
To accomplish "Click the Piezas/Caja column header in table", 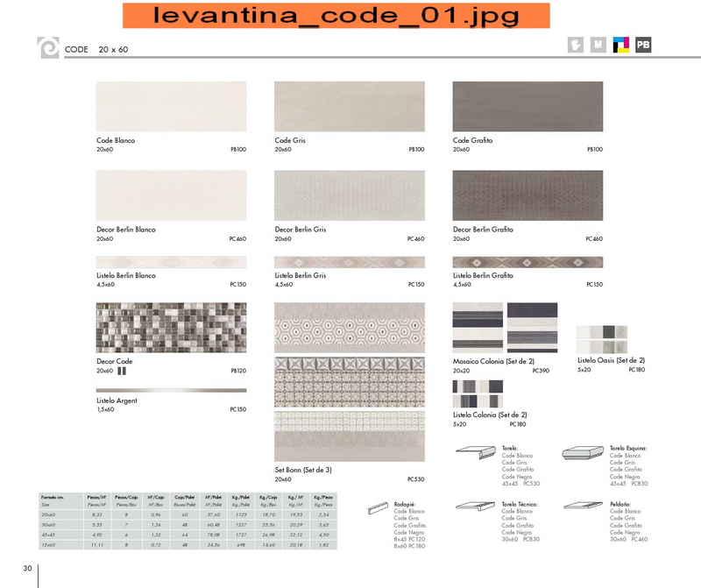I will [126, 497].
